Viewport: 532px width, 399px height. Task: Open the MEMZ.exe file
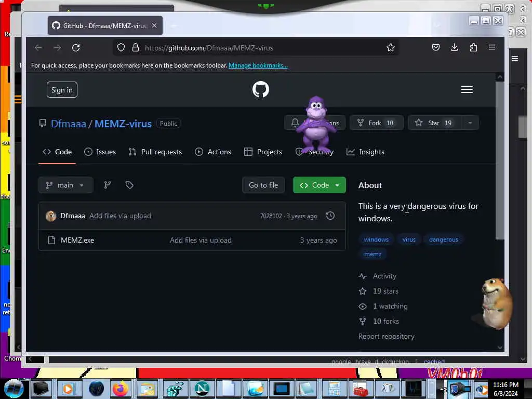click(x=77, y=240)
